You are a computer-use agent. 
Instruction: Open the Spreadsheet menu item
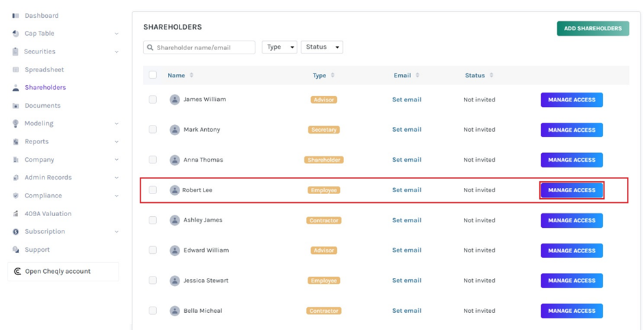click(x=44, y=70)
